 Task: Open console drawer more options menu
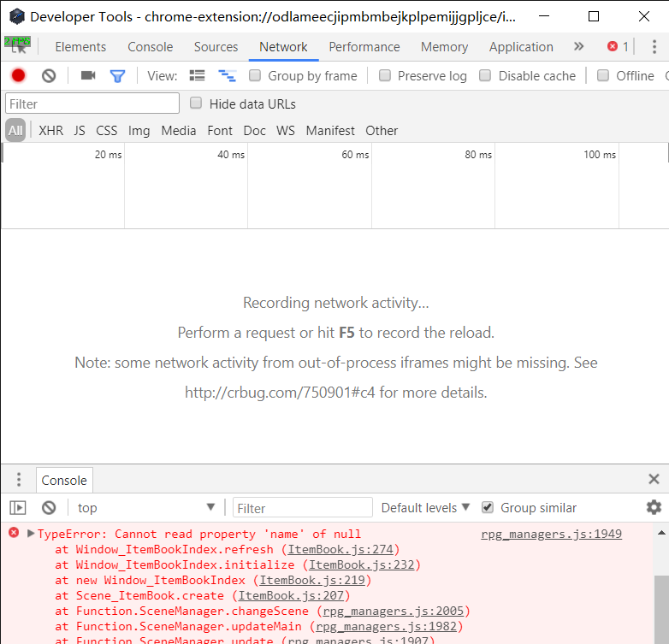(19, 480)
